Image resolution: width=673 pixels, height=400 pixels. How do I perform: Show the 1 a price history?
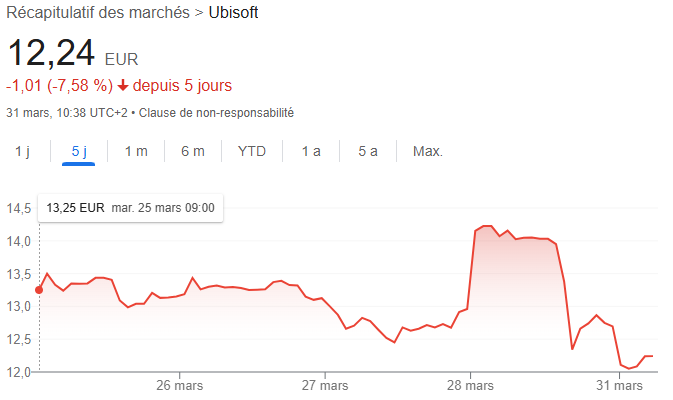click(x=311, y=151)
